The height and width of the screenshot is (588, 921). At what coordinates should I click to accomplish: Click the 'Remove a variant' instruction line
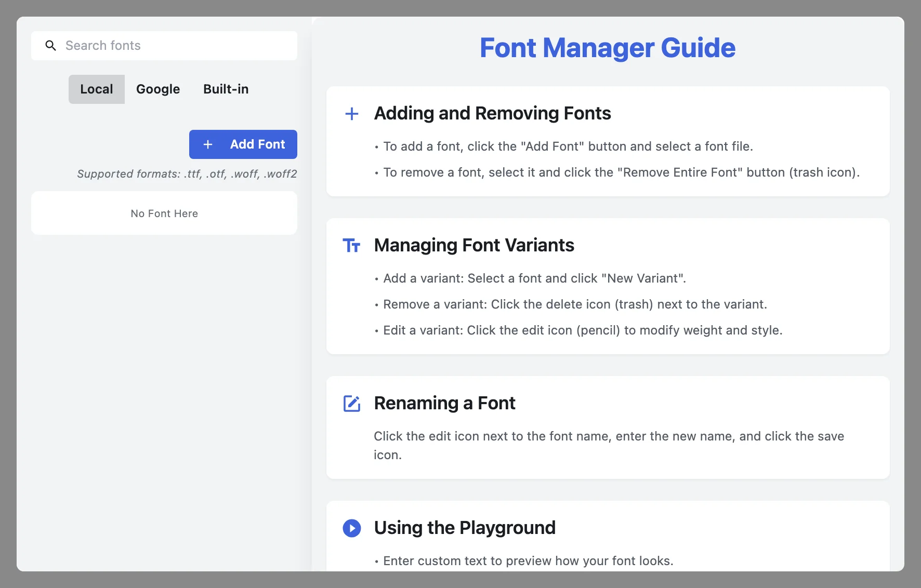(x=571, y=304)
